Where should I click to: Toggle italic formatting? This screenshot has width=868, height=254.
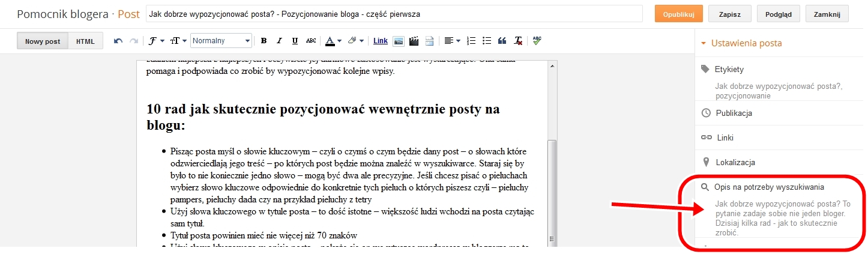pos(279,41)
